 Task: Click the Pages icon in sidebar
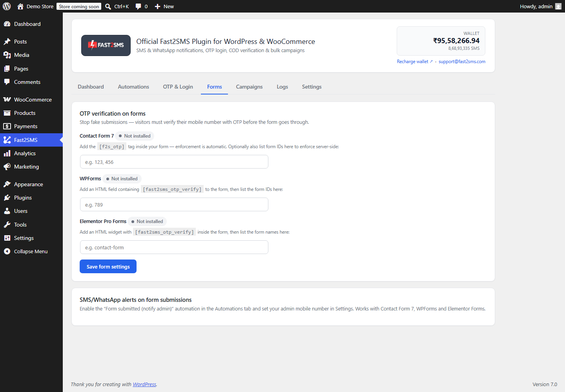[7, 69]
